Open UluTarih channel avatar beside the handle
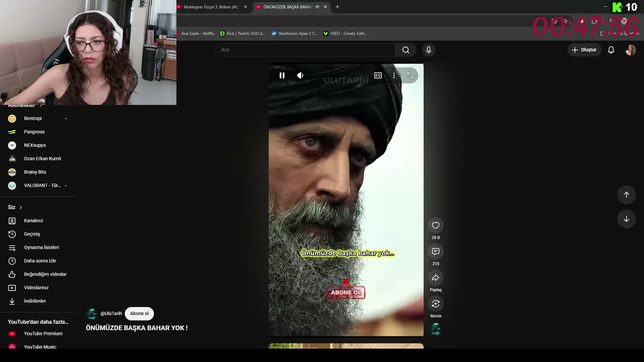Viewport: 644px width, 362px height. [x=92, y=314]
